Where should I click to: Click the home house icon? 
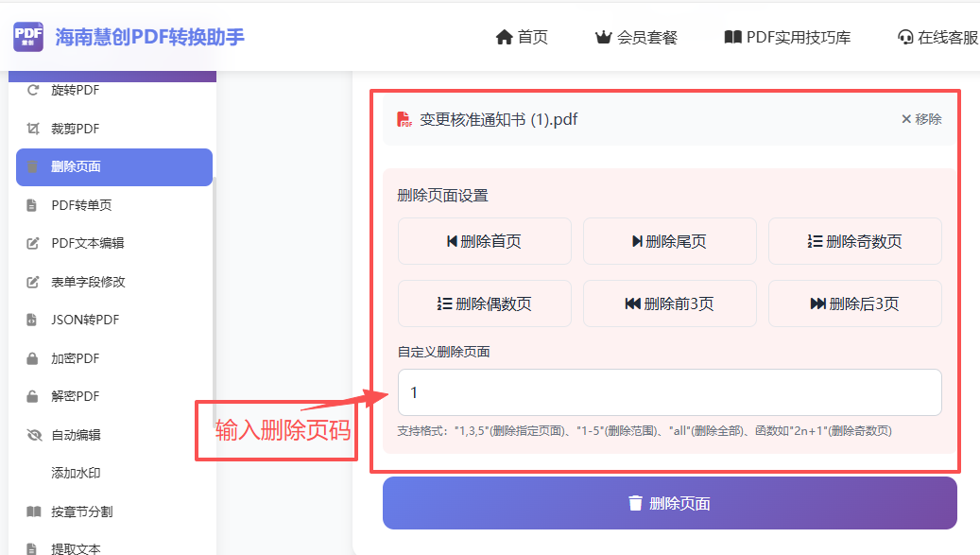[x=504, y=38]
